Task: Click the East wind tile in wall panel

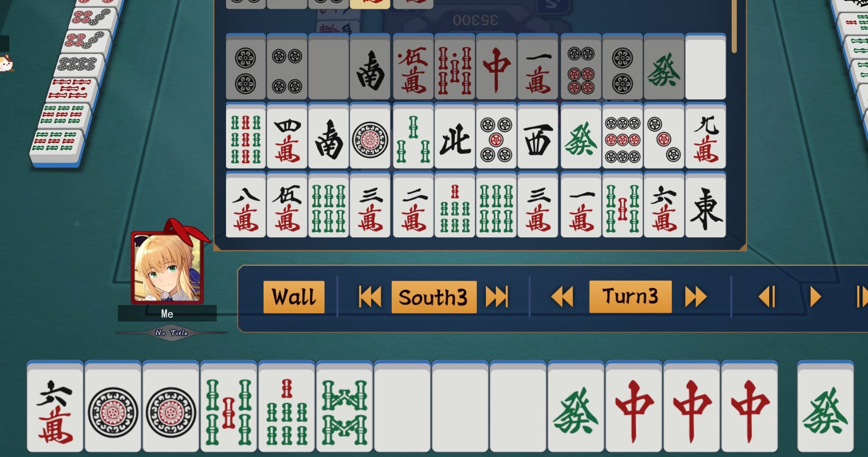Action: point(706,205)
